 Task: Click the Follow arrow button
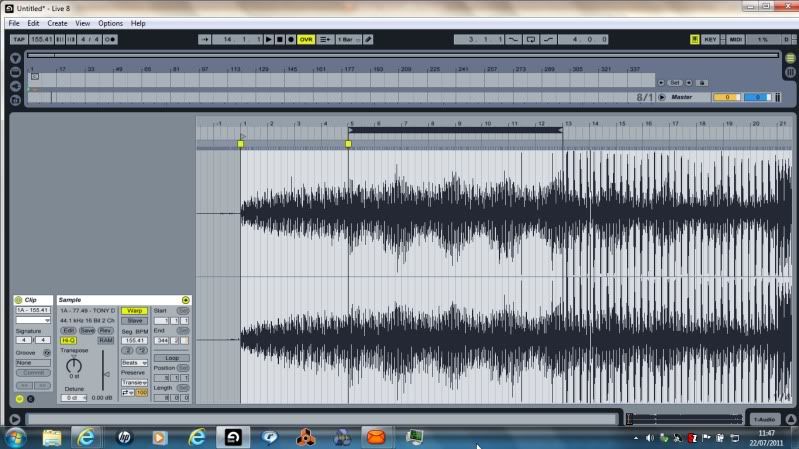[205, 39]
